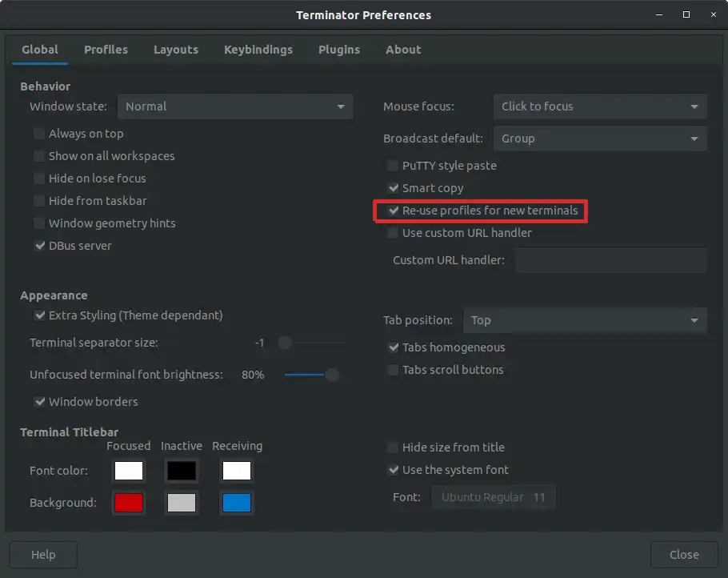Click the Help button
Viewport: 728px width, 578px height.
pos(43,555)
